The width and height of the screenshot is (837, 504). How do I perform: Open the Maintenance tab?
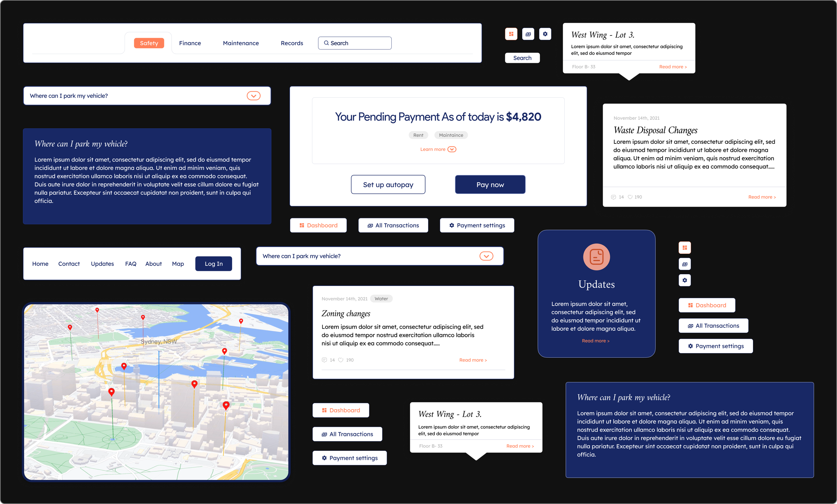click(240, 43)
